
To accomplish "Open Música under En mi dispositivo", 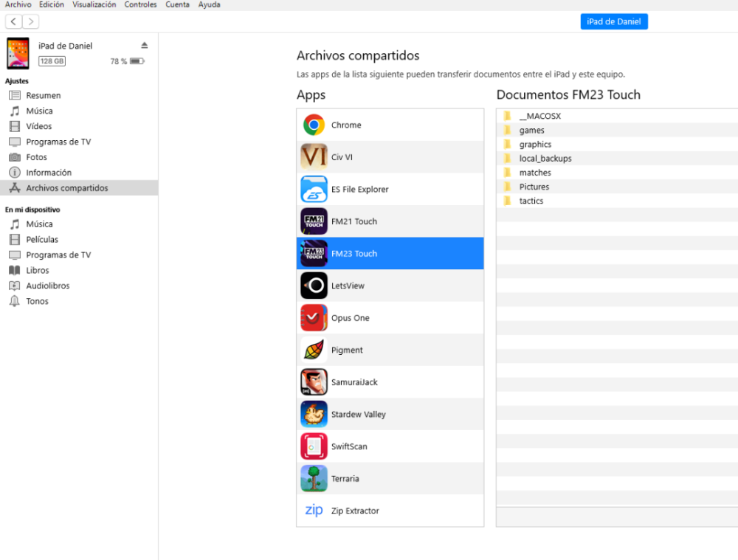I will (x=79, y=224).
